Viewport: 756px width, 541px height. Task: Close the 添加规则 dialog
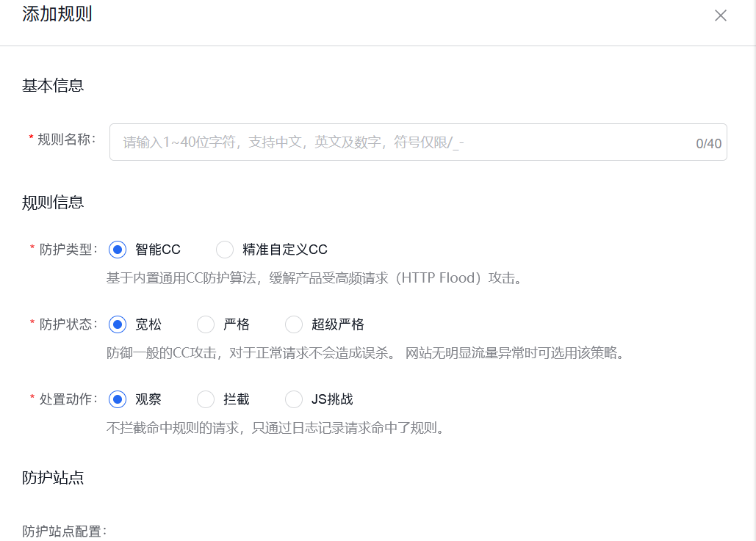[721, 15]
